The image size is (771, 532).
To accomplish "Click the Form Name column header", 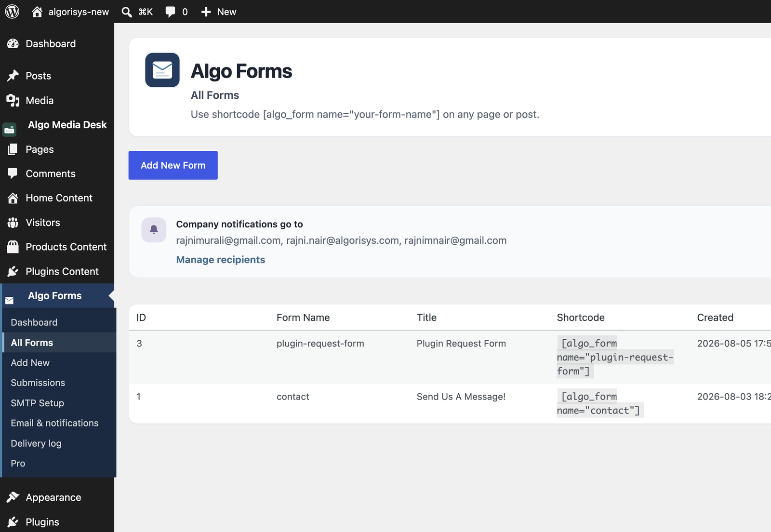I will click(303, 318).
